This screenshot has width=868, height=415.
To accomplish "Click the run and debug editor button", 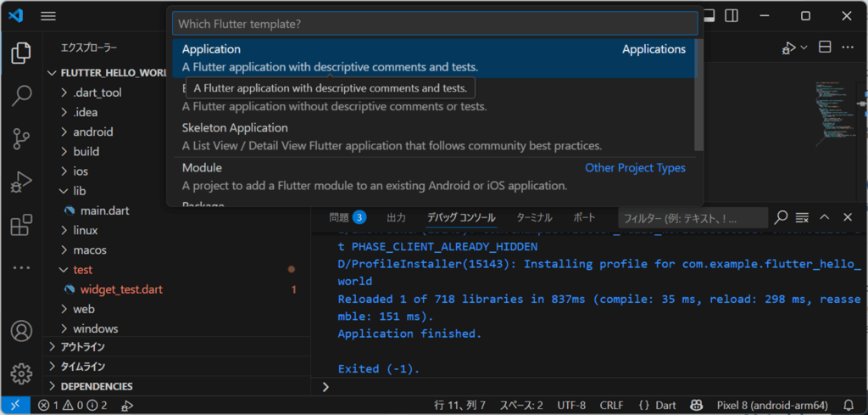I will tap(788, 48).
